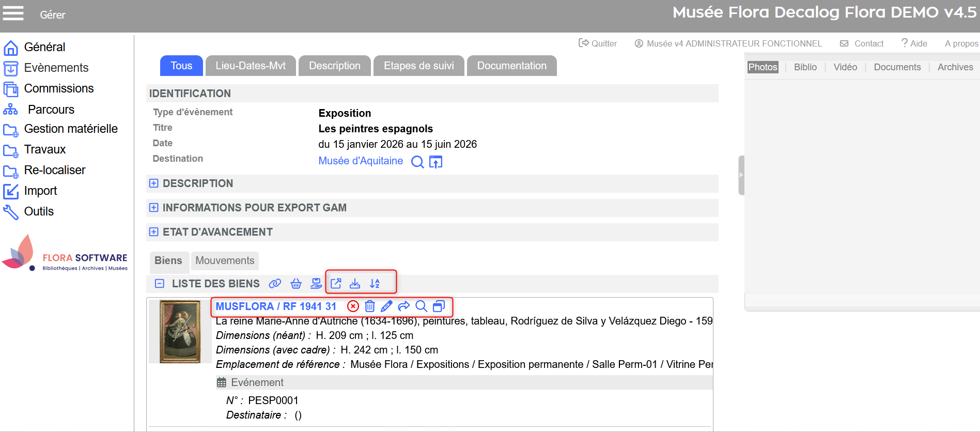Click the A-Z sort icon in Liste des biens

click(375, 284)
